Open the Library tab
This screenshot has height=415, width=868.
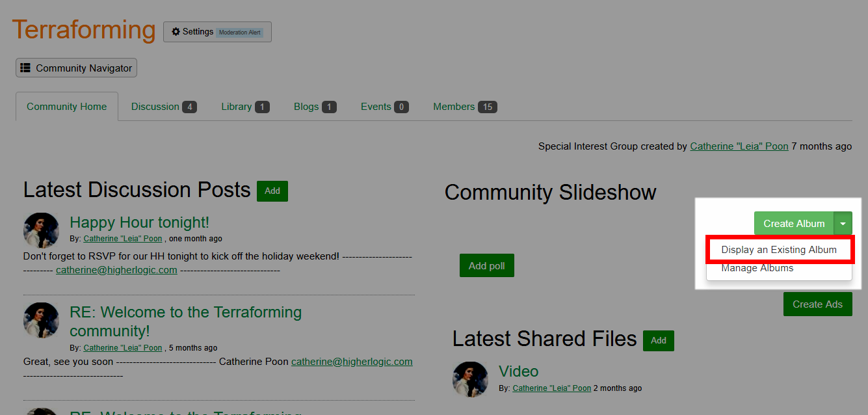(244, 107)
